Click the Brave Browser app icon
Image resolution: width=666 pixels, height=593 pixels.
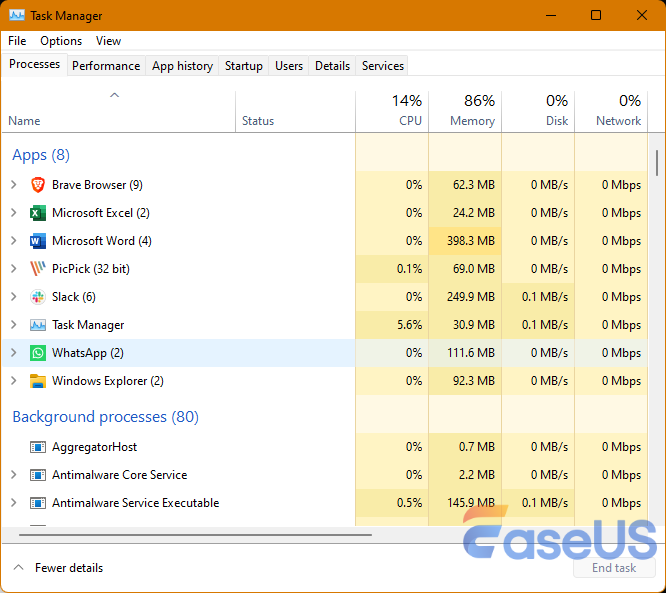coord(38,185)
